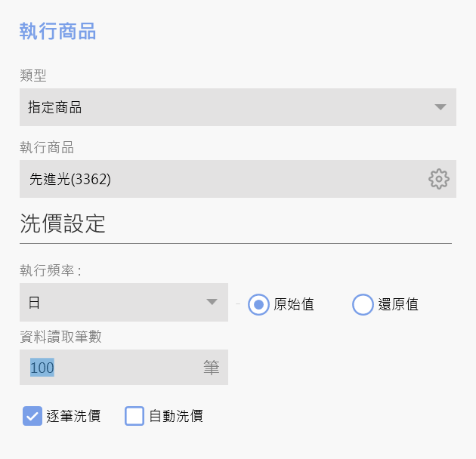This screenshot has height=459, width=476.
Task: Click the blue 執行商品 section title
Action: [x=57, y=32]
